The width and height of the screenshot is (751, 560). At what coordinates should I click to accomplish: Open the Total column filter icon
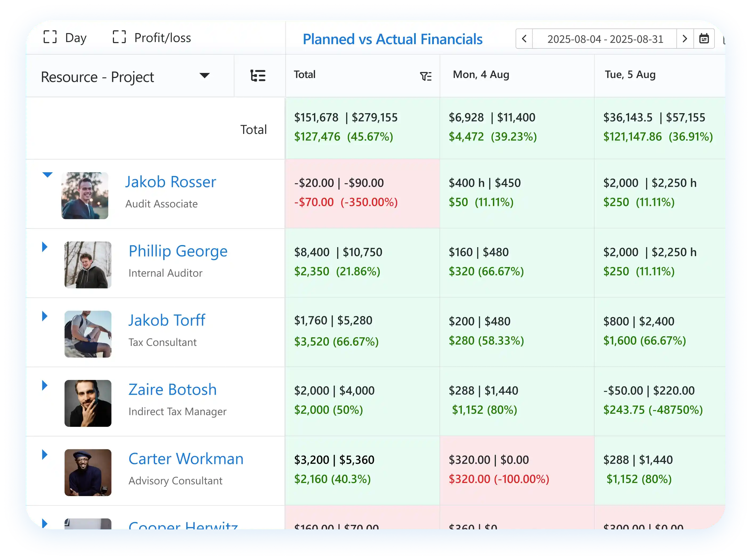click(425, 76)
